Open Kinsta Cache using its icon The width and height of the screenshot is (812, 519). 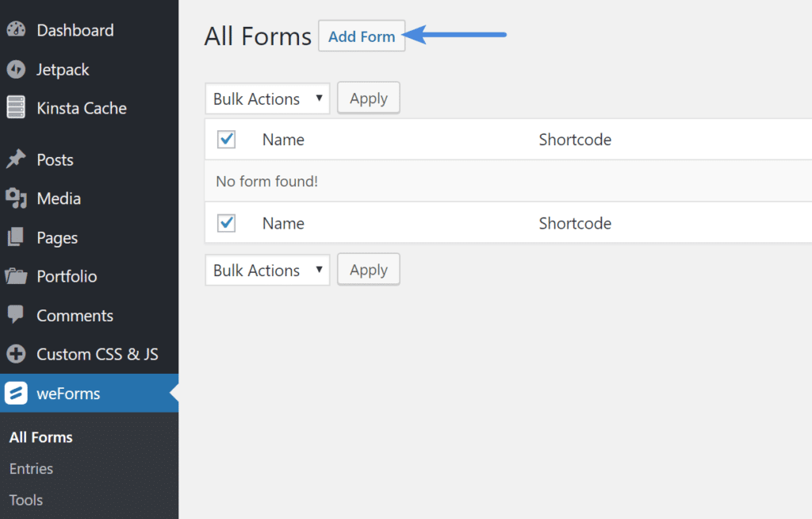coord(17,109)
